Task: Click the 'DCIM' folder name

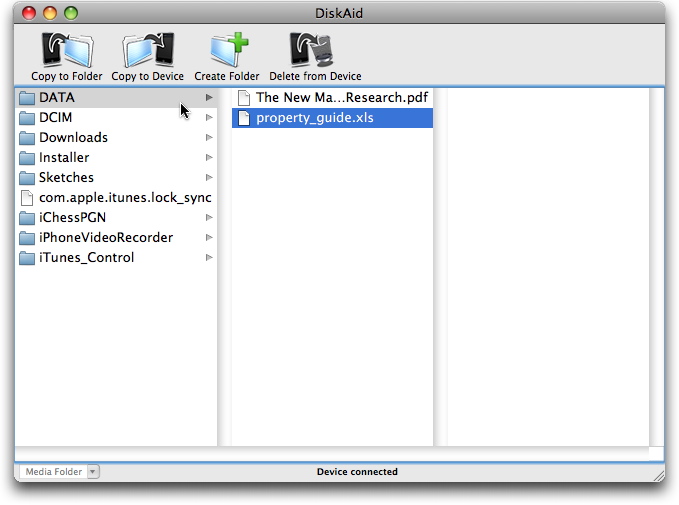Action: (55, 117)
